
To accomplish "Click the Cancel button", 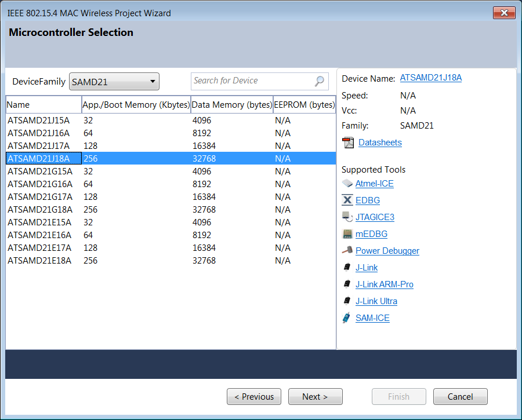I will coord(461,397).
